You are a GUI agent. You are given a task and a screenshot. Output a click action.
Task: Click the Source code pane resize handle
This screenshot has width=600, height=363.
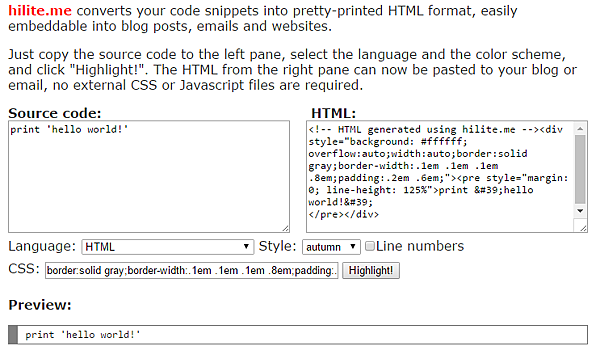285,228
